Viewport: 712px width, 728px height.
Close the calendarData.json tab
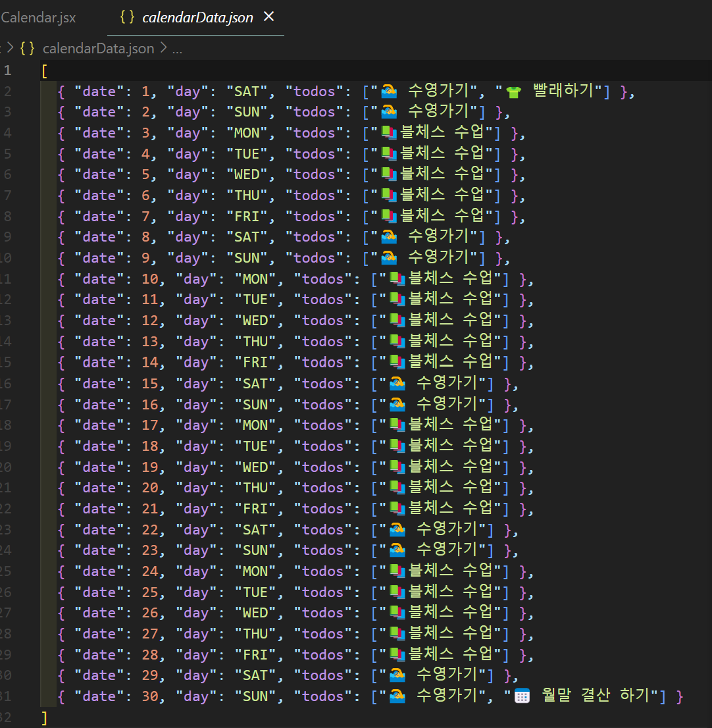coord(268,16)
